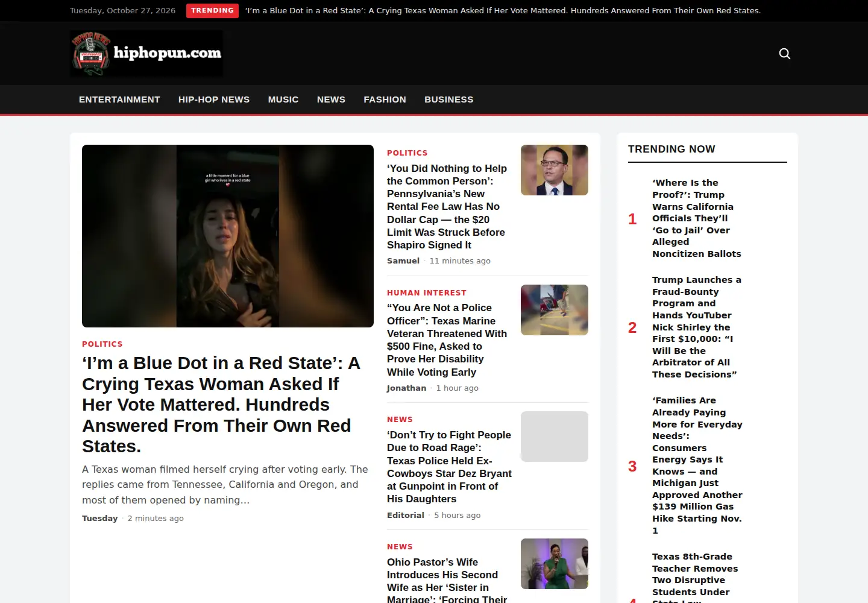Click '11 minutes ago' timestamp

[x=460, y=261]
